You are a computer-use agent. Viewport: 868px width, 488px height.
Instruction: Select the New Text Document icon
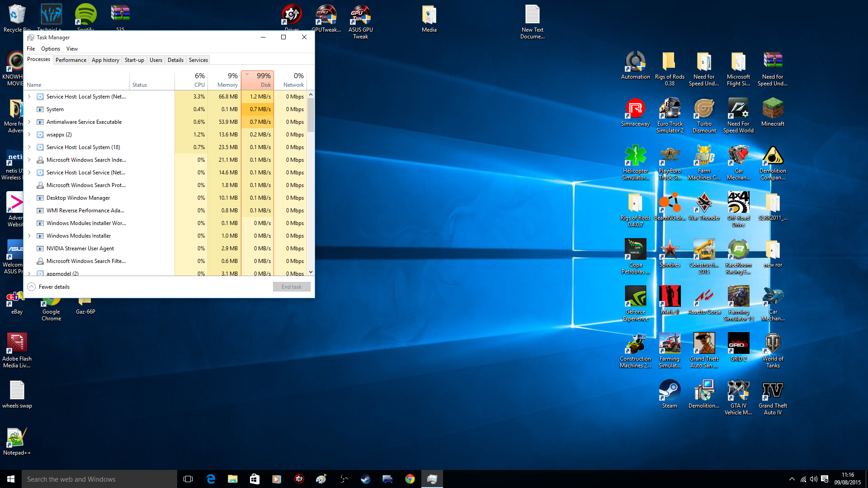tap(532, 22)
